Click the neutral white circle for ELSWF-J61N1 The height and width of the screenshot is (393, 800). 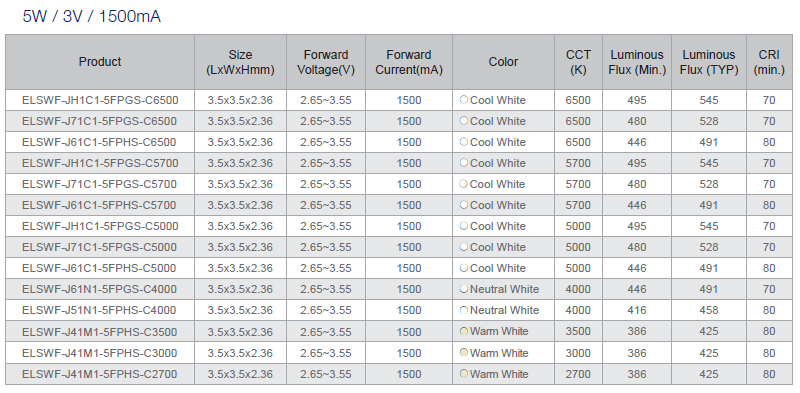[463, 289]
